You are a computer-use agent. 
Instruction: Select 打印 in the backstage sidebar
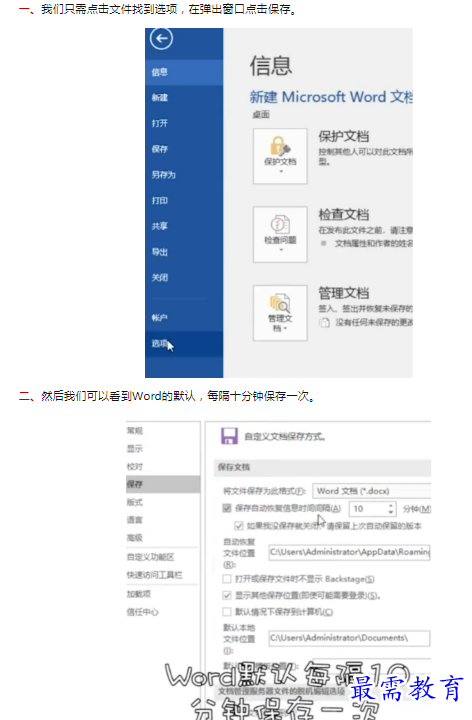(184, 200)
